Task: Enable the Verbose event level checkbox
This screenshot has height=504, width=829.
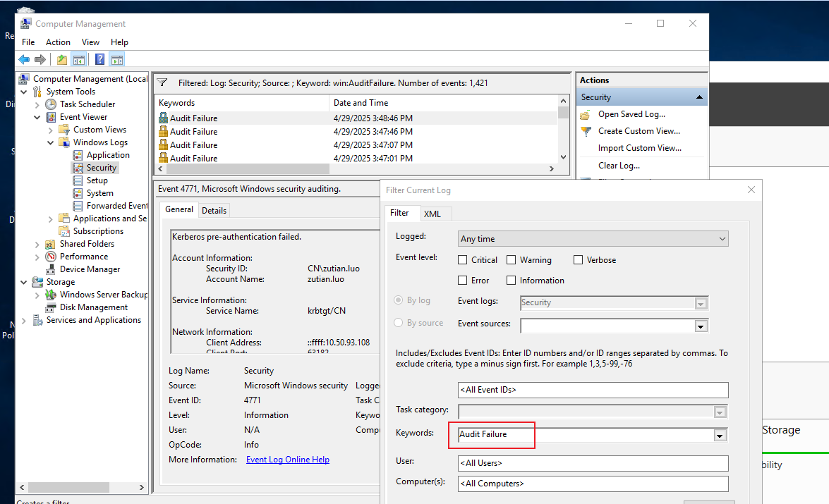Action: [579, 260]
